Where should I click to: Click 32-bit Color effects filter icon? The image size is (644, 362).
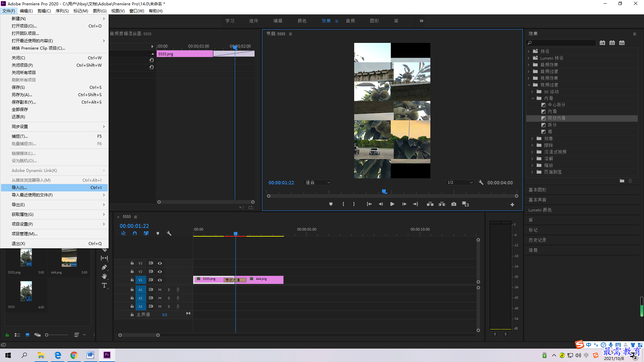point(612,43)
